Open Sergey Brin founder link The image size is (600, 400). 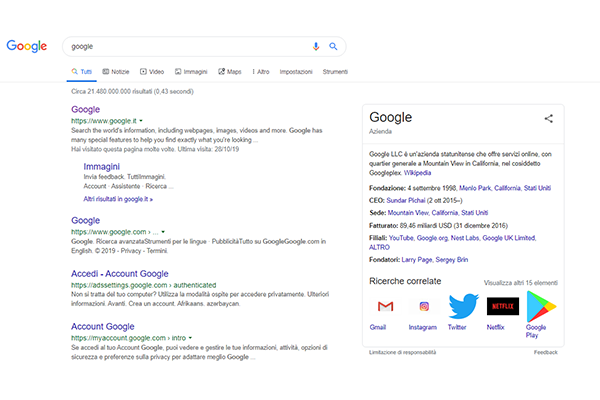(x=452, y=260)
